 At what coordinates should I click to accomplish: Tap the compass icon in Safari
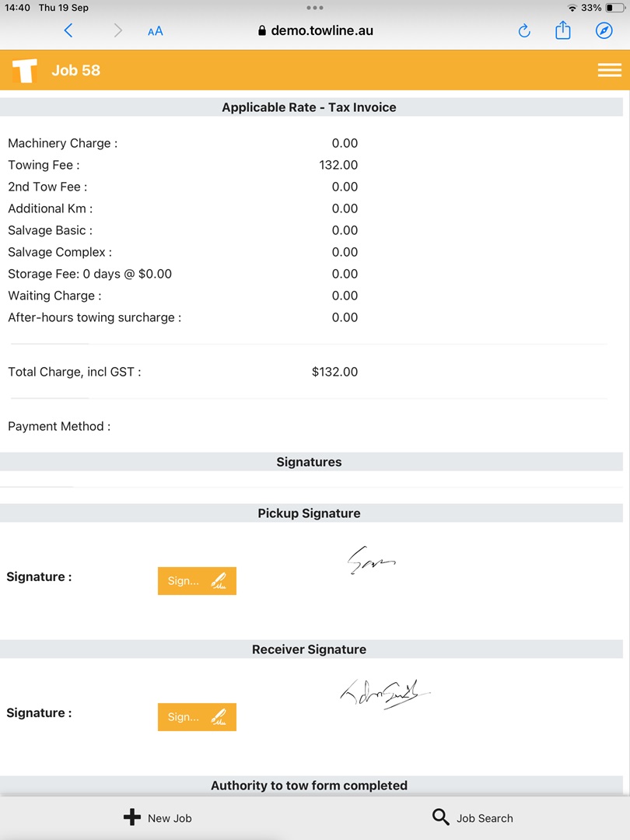coord(604,30)
